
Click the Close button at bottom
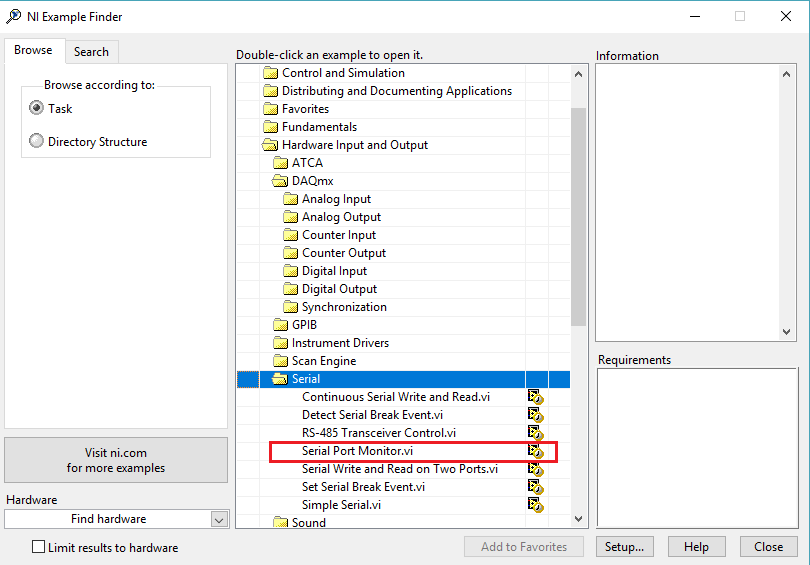(769, 546)
